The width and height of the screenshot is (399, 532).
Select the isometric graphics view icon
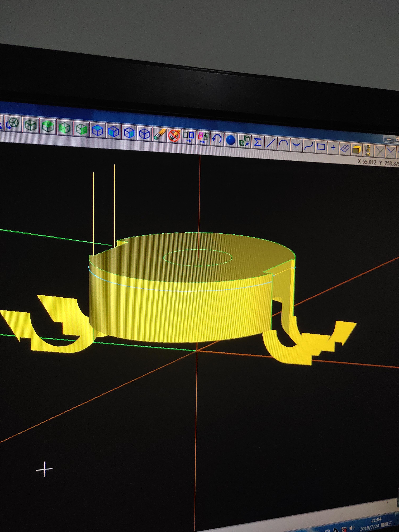point(30,125)
